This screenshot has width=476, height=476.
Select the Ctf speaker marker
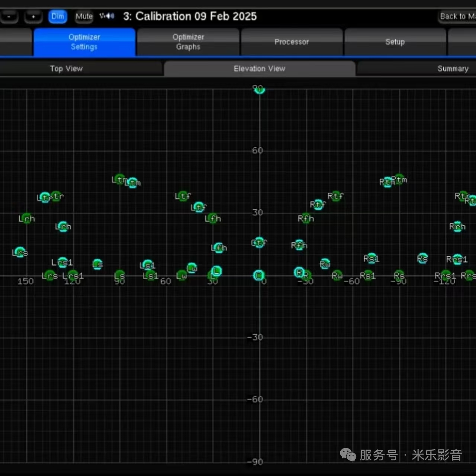259,242
